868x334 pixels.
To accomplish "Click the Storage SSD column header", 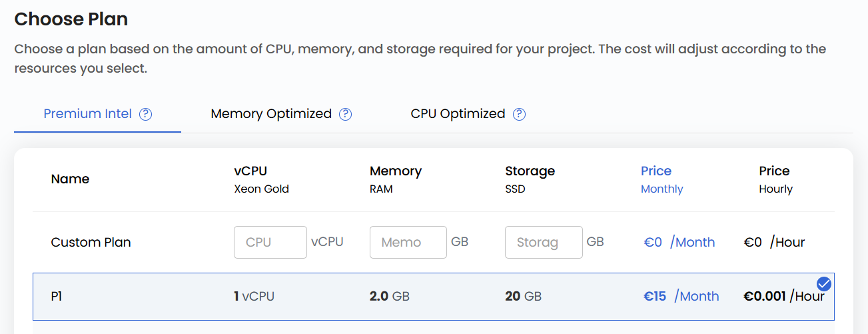I will (530, 179).
